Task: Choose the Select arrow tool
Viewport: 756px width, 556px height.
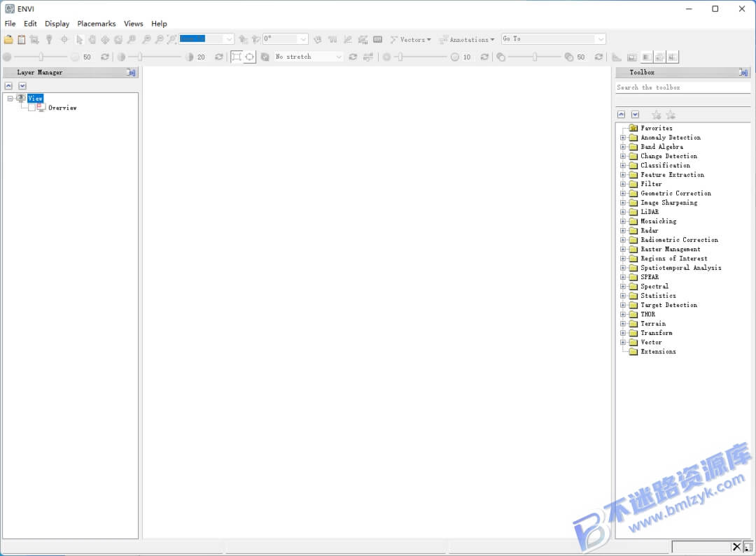Action: (x=80, y=39)
